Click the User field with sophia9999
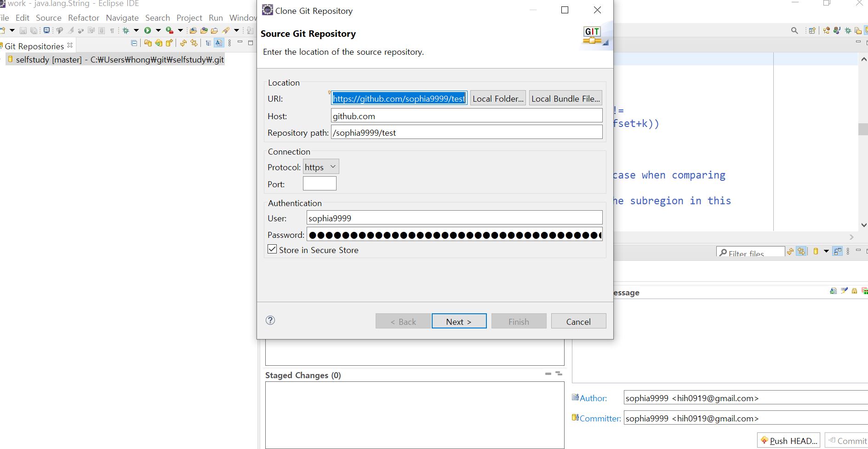Screen dimensions: 868x449 [454, 218]
